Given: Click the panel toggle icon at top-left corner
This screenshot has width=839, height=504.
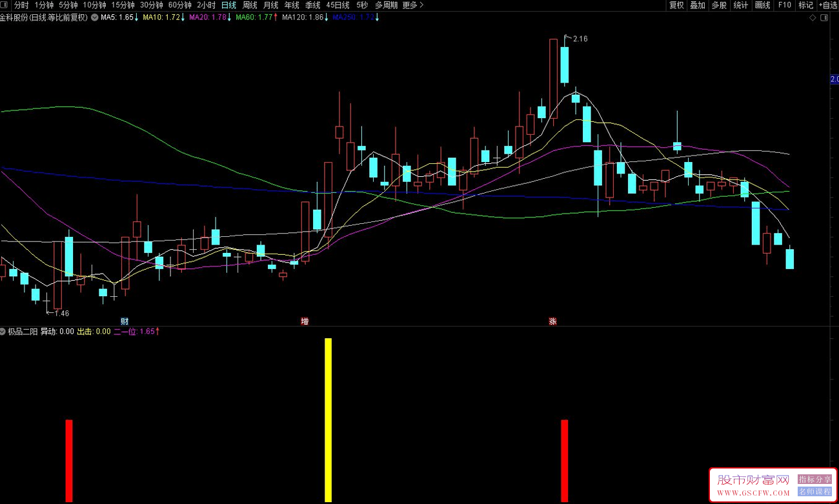Looking at the screenshot, I should (5, 5).
